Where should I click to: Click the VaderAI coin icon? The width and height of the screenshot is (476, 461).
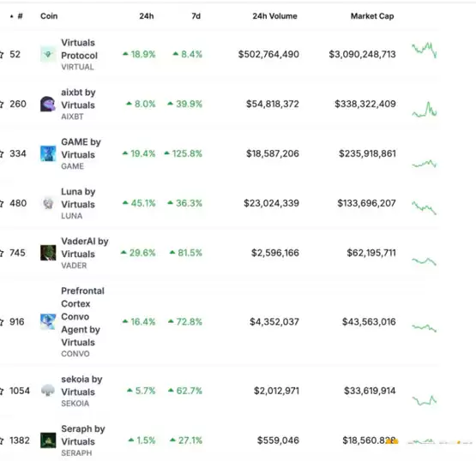pyautogui.click(x=48, y=253)
